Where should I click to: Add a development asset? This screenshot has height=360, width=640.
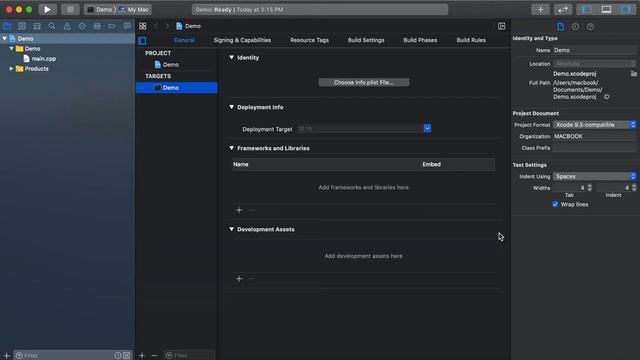[239, 279]
